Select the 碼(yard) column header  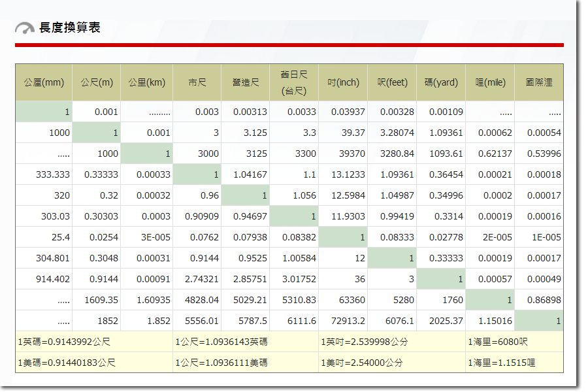(441, 82)
